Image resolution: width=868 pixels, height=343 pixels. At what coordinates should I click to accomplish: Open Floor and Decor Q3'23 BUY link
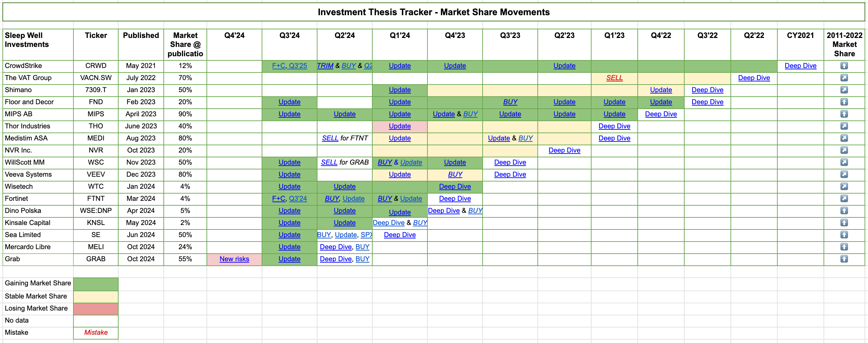(510, 102)
